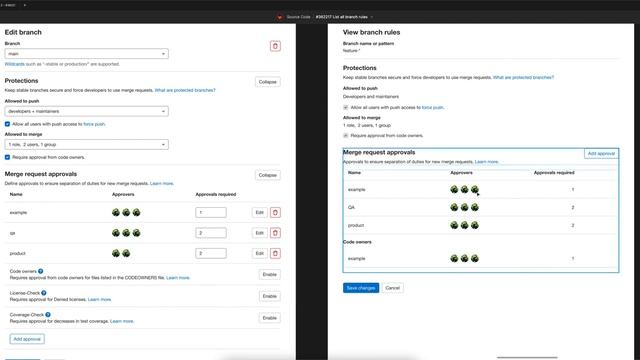Click the first approver avatar in Edit branch example row

pyautogui.click(x=116, y=212)
